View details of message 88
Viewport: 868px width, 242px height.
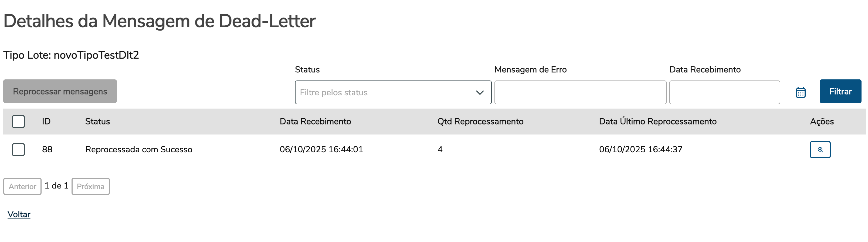(820, 149)
